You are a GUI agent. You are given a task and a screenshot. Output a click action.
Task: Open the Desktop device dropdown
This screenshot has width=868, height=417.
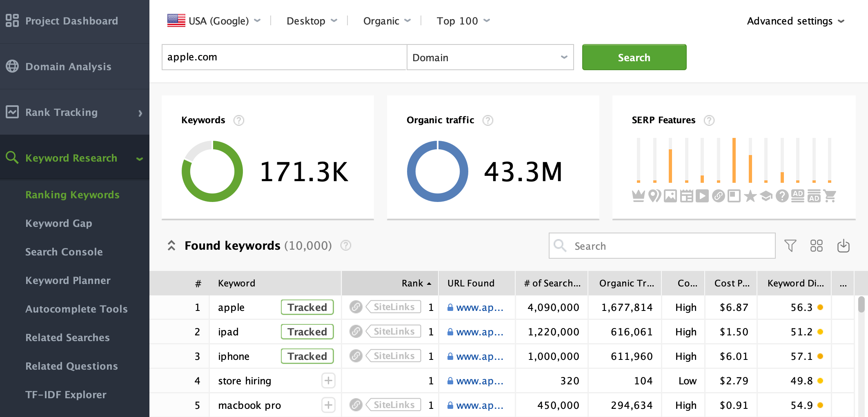tap(312, 20)
